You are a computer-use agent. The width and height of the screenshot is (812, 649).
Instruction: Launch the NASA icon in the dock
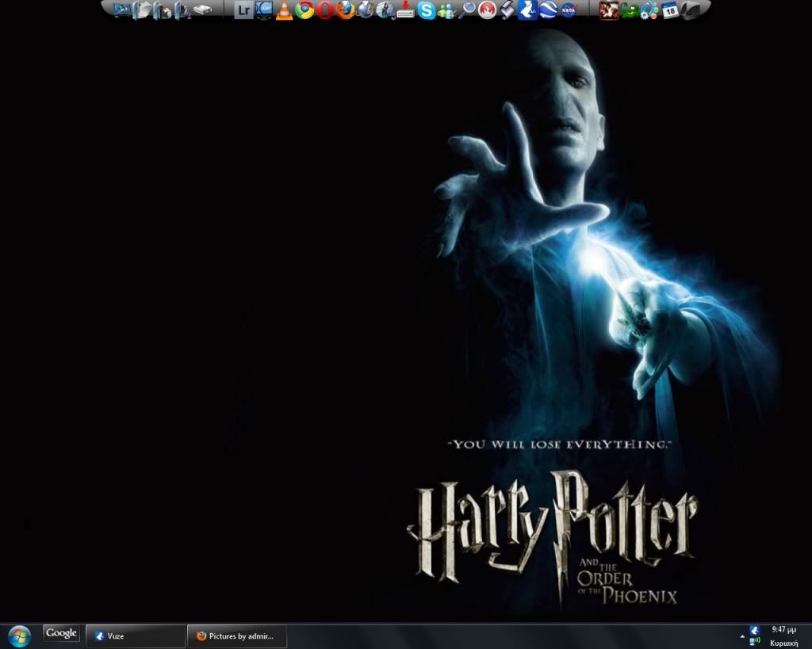[x=568, y=10]
